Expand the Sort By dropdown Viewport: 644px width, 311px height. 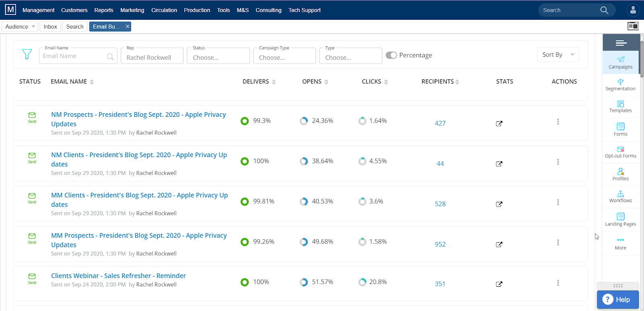click(558, 55)
